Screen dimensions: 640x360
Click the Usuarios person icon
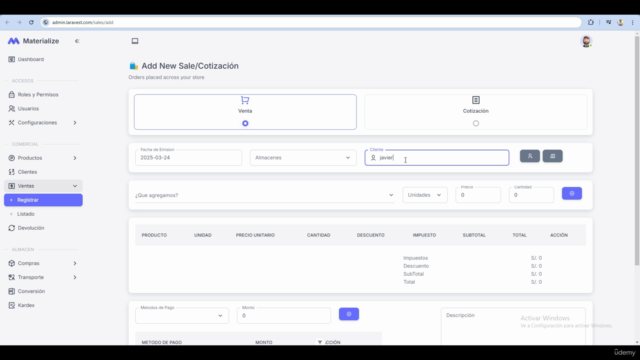click(x=11, y=109)
